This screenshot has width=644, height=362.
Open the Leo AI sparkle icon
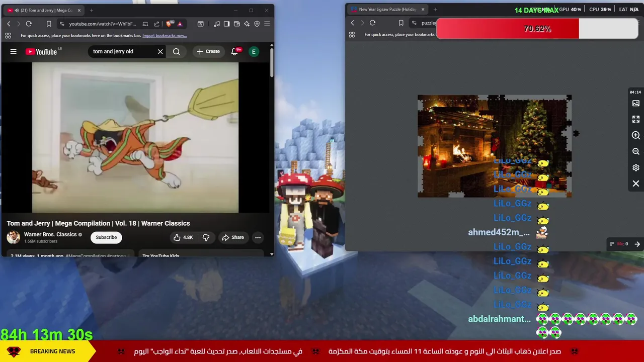point(247,24)
